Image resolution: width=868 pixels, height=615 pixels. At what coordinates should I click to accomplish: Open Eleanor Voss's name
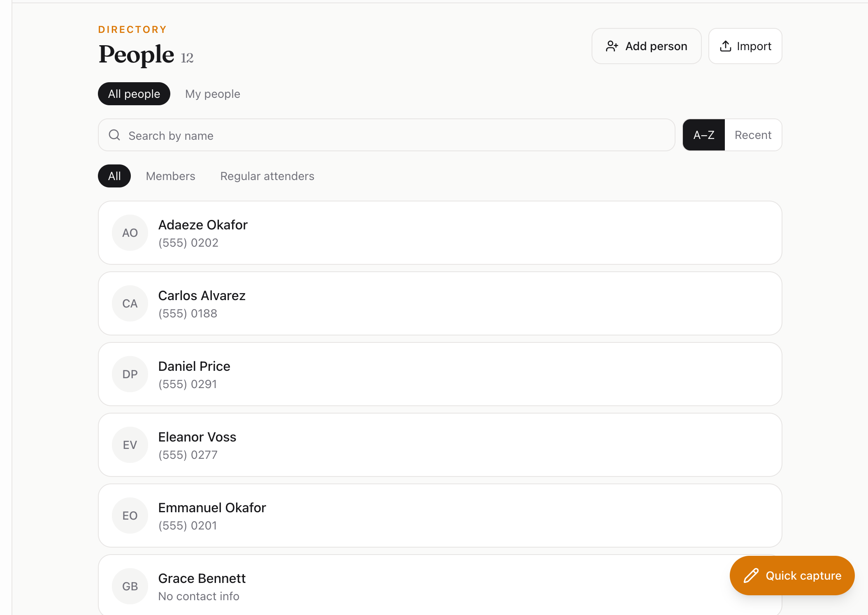(x=197, y=437)
